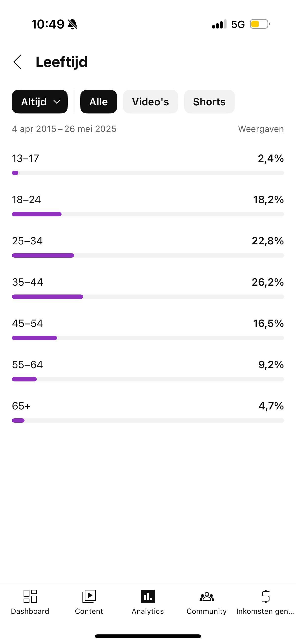Click the chevron on the Altijd chip
This screenshot has width=296, height=644.
[57, 102]
